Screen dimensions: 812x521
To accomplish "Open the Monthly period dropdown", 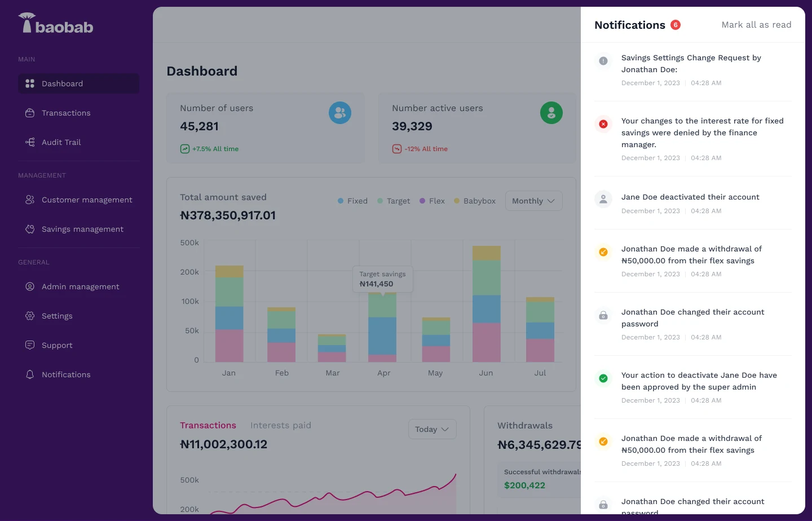I will (533, 201).
